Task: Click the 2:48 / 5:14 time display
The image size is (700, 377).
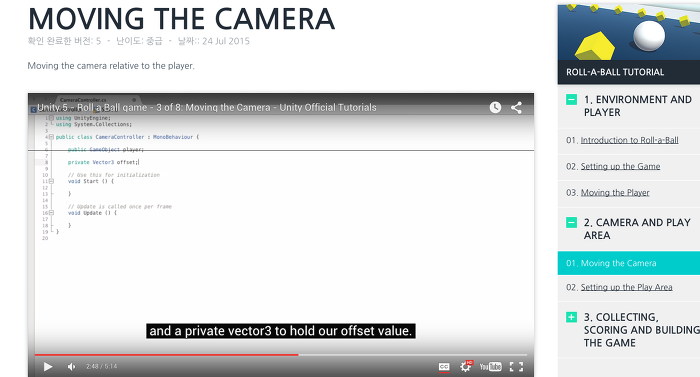Action: coord(101,367)
